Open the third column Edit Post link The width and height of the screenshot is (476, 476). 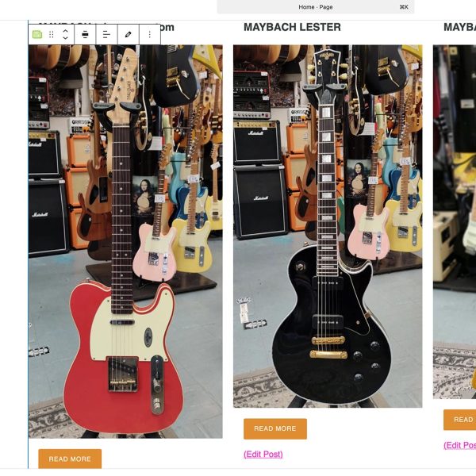[459, 445]
